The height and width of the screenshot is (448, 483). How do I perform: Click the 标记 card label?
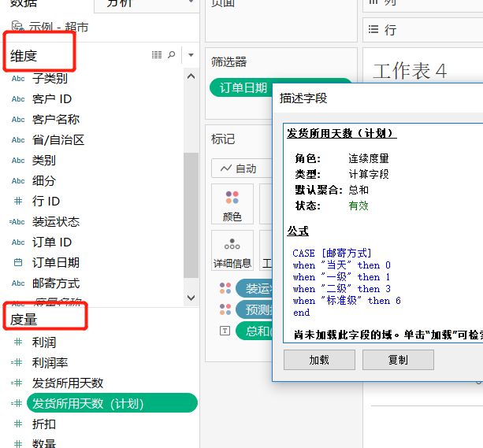(x=223, y=139)
